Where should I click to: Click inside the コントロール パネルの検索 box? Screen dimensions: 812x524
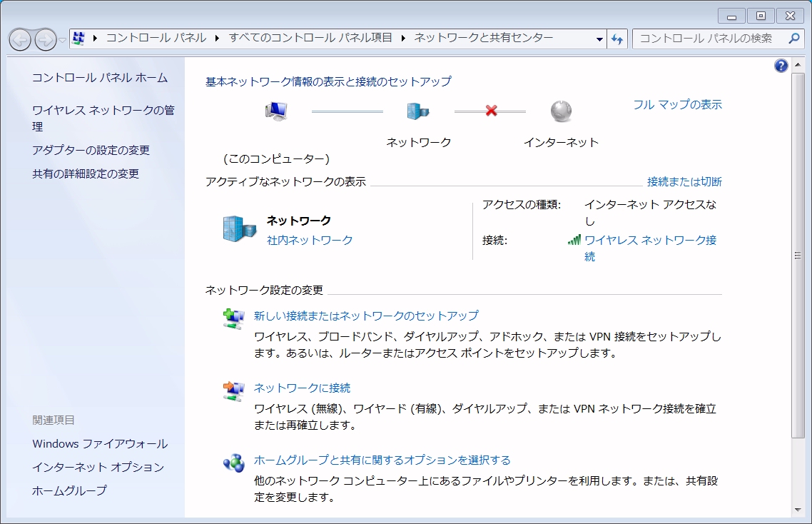[714, 39]
